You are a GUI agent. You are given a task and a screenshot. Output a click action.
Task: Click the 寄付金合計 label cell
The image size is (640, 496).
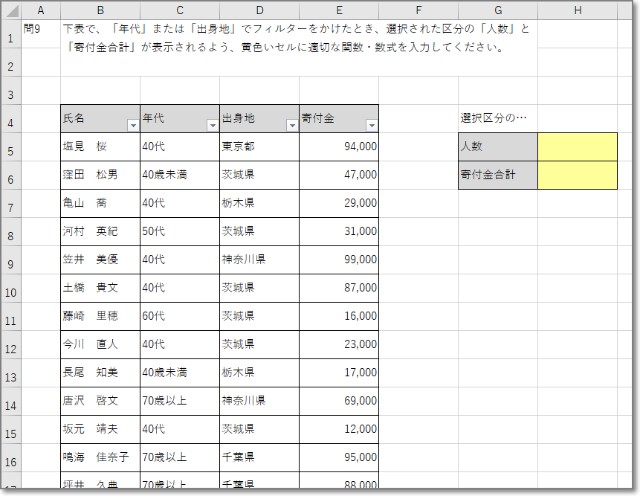498,174
